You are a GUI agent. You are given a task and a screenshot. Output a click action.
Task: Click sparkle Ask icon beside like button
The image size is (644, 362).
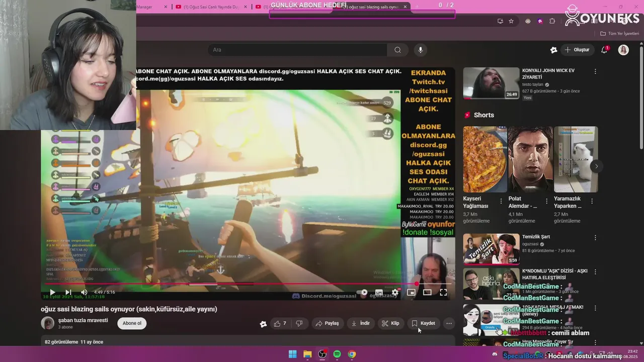coord(263,324)
